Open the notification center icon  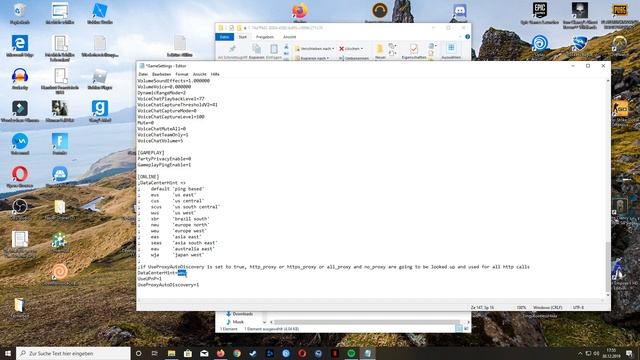pyautogui.click(x=629, y=353)
